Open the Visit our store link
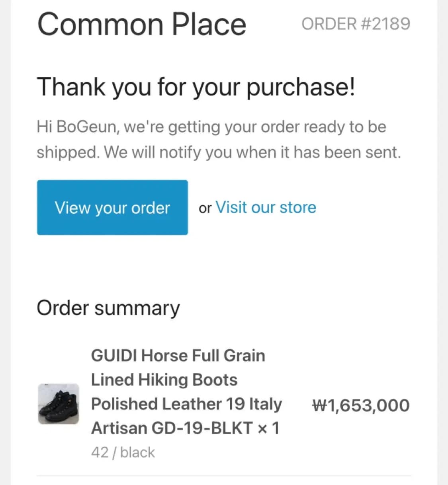Viewport: 448px width, 485px height. (266, 207)
